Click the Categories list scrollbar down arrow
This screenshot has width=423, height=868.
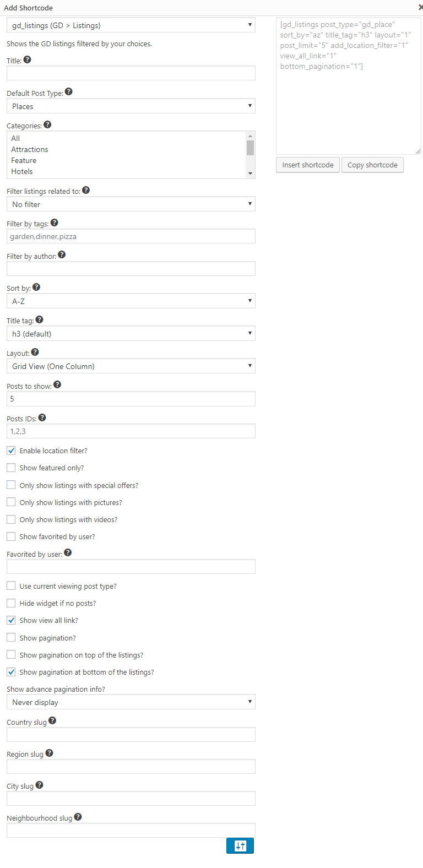click(251, 173)
